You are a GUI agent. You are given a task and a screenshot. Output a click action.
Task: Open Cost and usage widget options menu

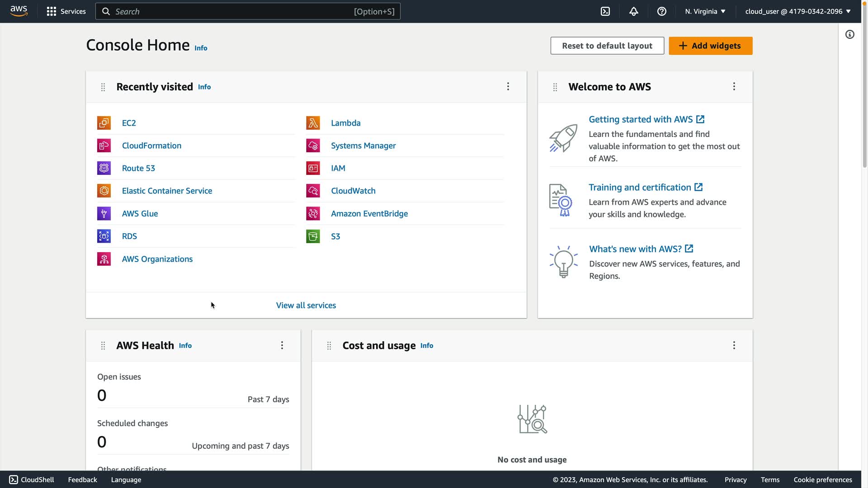(x=734, y=345)
